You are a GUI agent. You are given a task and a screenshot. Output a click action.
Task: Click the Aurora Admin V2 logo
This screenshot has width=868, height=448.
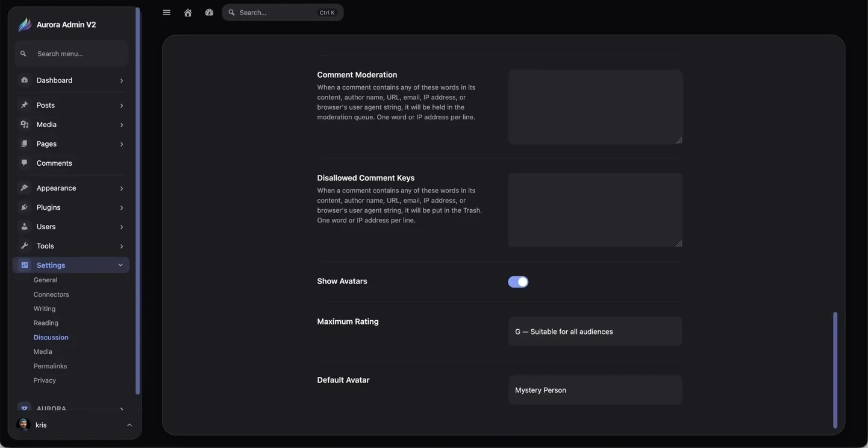[25, 25]
